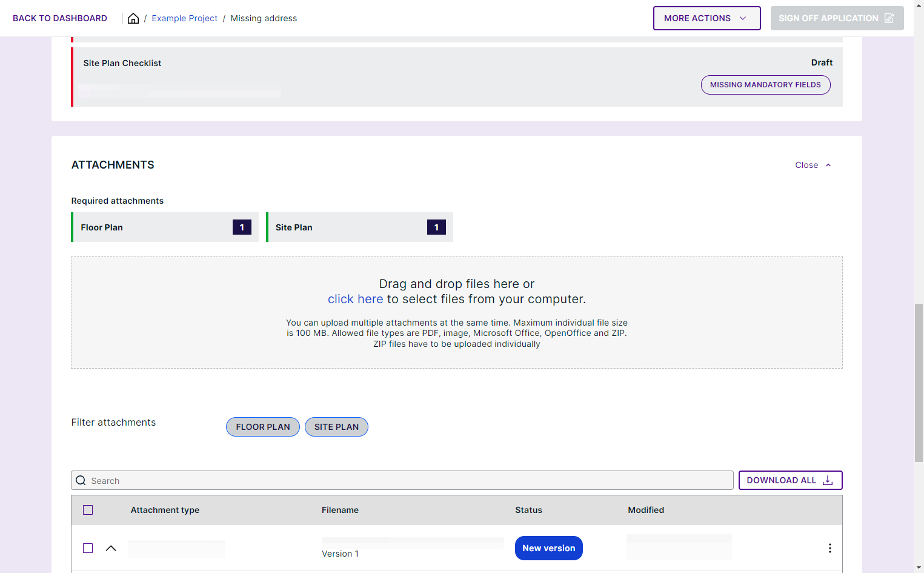Screen dimensions: 924x573
Task: Go to the home icon in breadcrumb
Action: click(133, 18)
